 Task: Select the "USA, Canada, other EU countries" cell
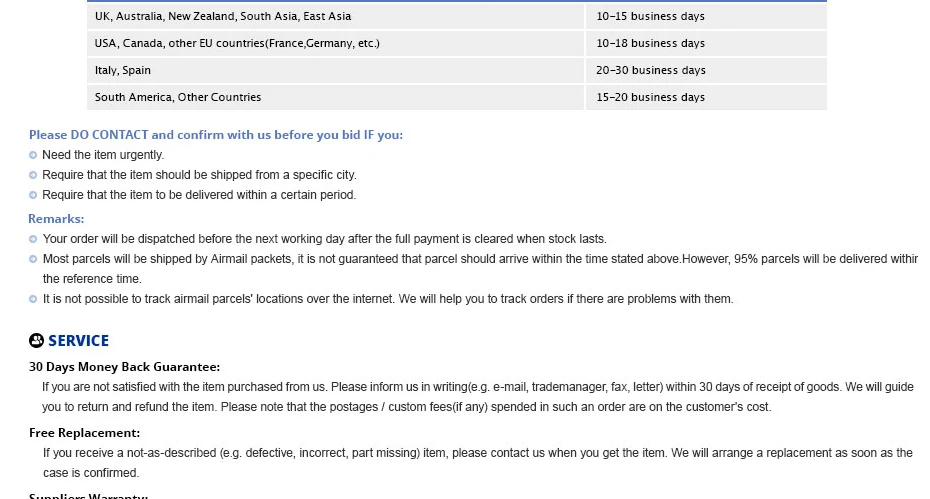pos(237,43)
